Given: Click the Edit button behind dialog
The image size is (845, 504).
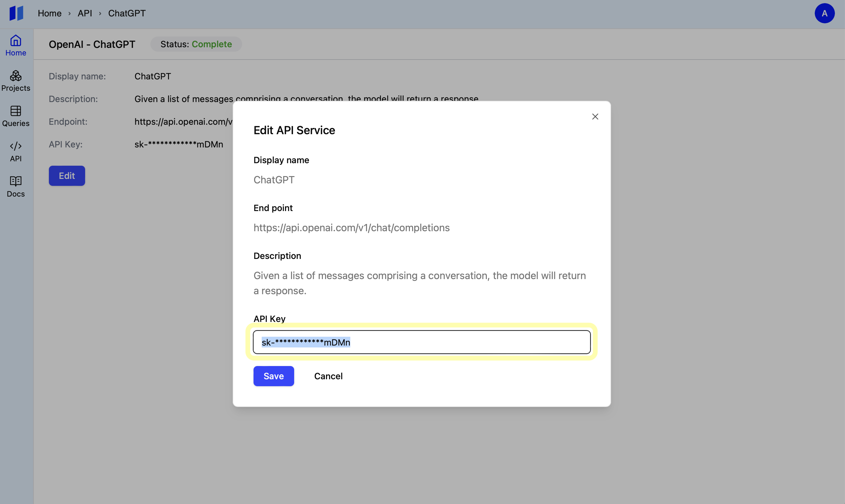Looking at the screenshot, I should tap(67, 175).
